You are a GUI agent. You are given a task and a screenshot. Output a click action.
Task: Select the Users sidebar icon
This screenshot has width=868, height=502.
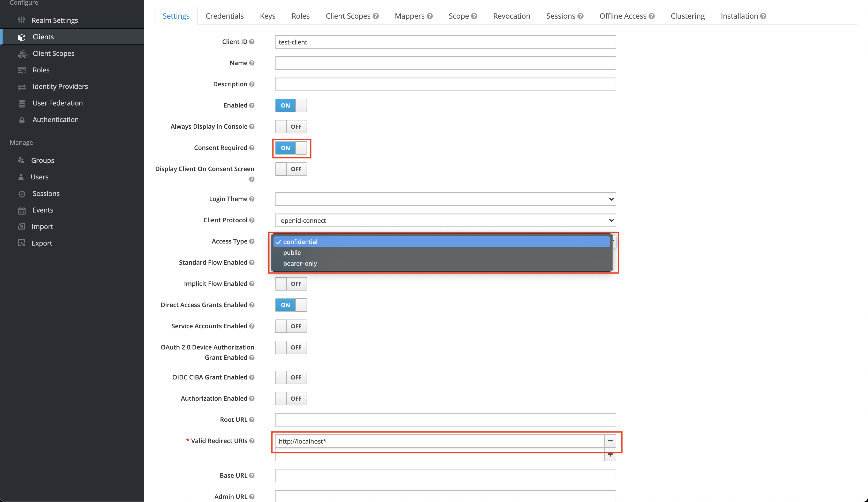pyautogui.click(x=21, y=177)
